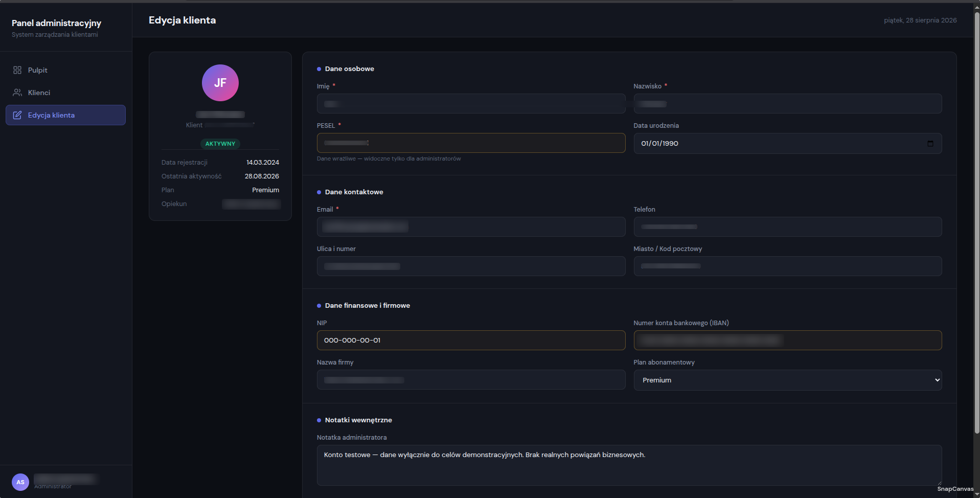980x498 pixels.
Task: Focus the IBAN bank account field
Action: point(788,341)
